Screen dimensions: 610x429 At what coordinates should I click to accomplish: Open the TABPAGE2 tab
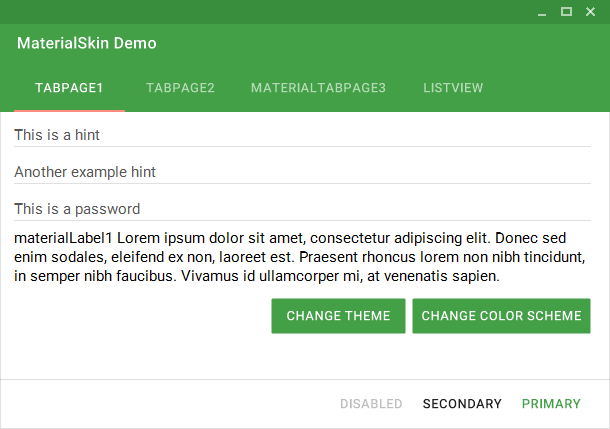pyautogui.click(x=180, y=88)
